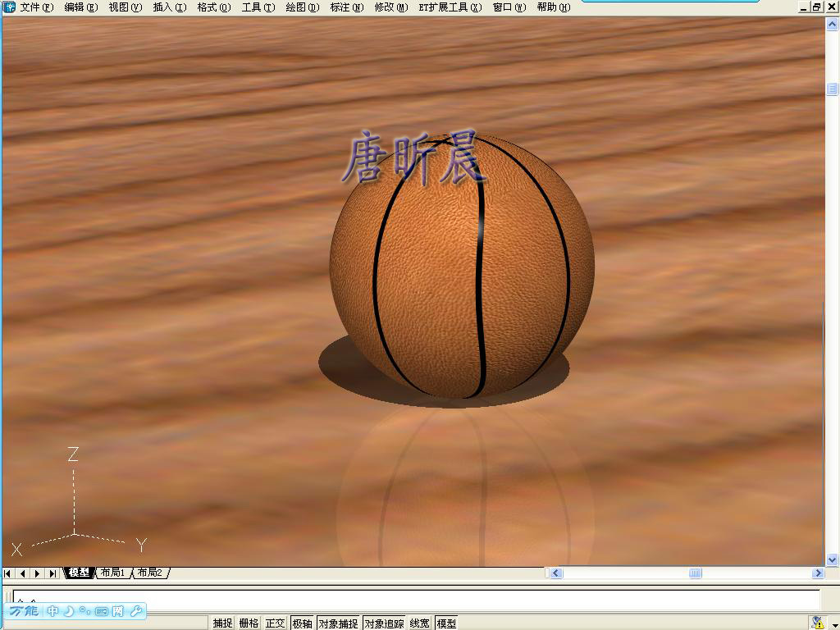Jump to first layout tab arrow
840x630 pixels.
[x=7, y=573]
